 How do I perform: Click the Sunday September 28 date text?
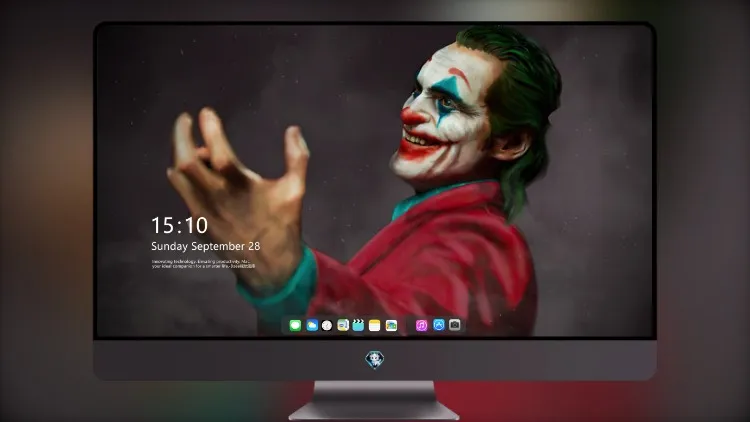(206, 246)
